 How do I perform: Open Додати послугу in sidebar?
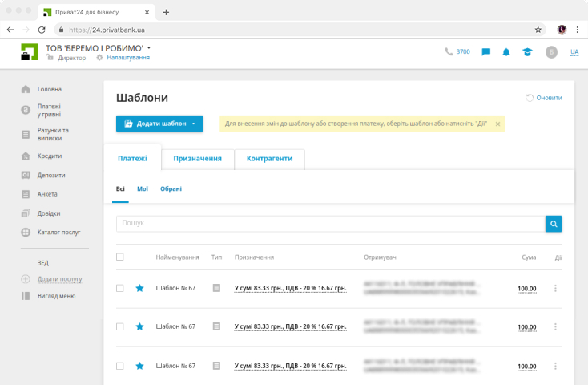coord(59,279)
